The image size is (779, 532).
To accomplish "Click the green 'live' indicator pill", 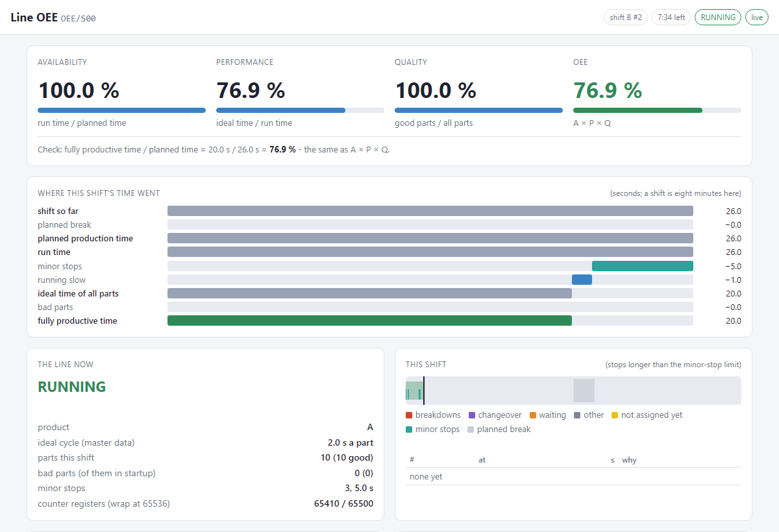I will pos(757,18).
